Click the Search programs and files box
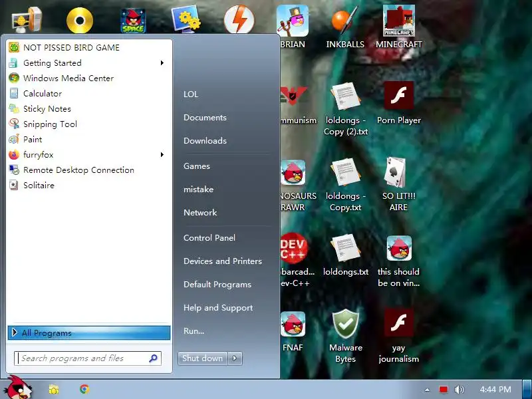Viewport: 532px width, 399px height. (88, 358)
